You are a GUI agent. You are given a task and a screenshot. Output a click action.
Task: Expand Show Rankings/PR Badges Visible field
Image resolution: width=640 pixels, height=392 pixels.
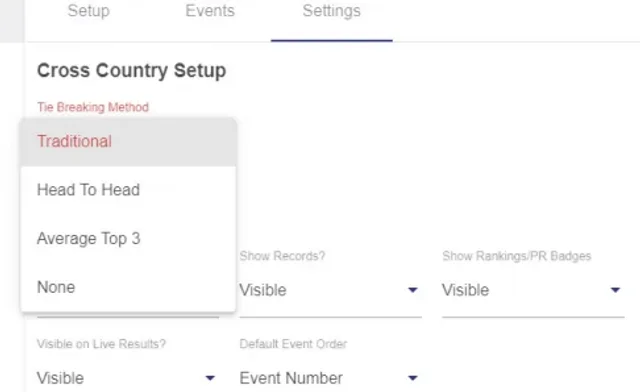pos(533,290)
